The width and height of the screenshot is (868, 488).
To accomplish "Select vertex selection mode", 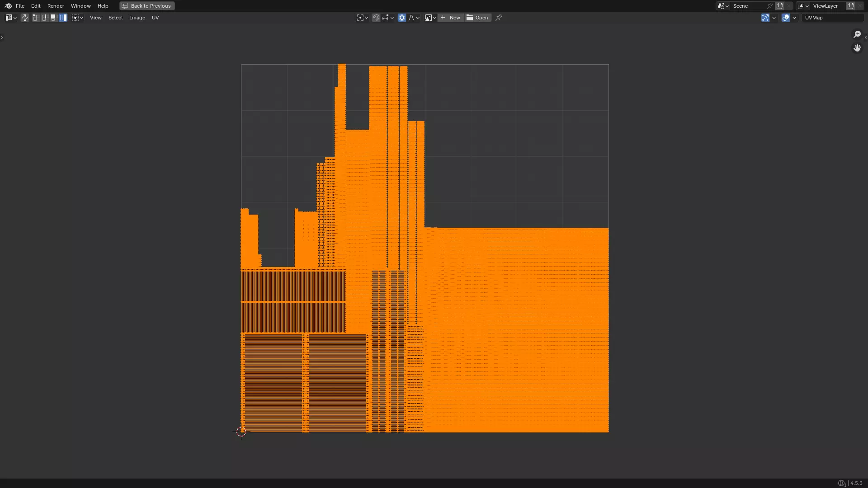I will coord(36,18).
